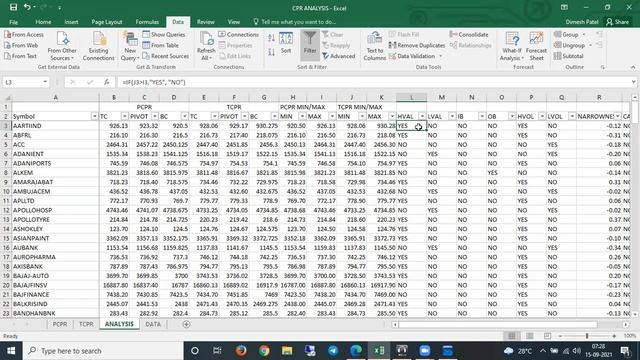
Task: Import data From Access
Action: 24,35
